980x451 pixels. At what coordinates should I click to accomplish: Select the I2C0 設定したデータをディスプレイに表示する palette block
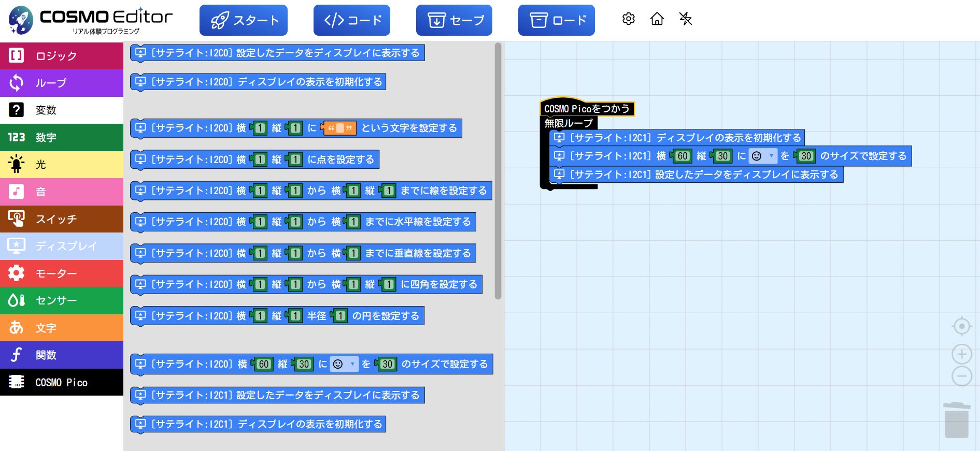click(277, 53)
